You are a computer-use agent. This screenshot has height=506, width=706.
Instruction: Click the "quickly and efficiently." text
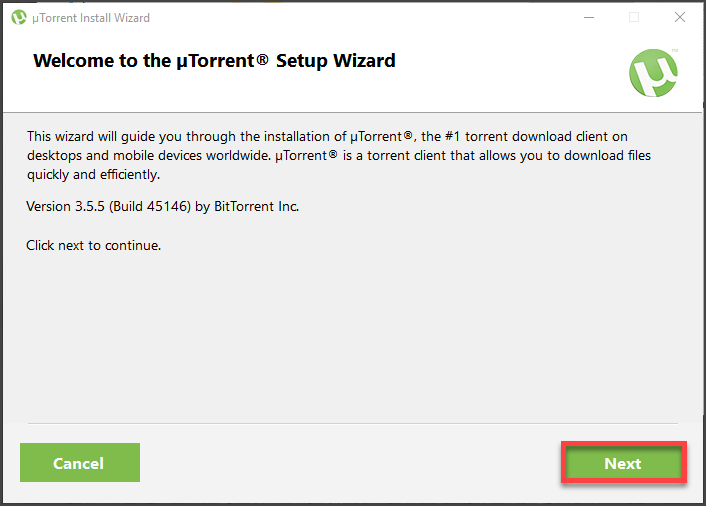94,175
